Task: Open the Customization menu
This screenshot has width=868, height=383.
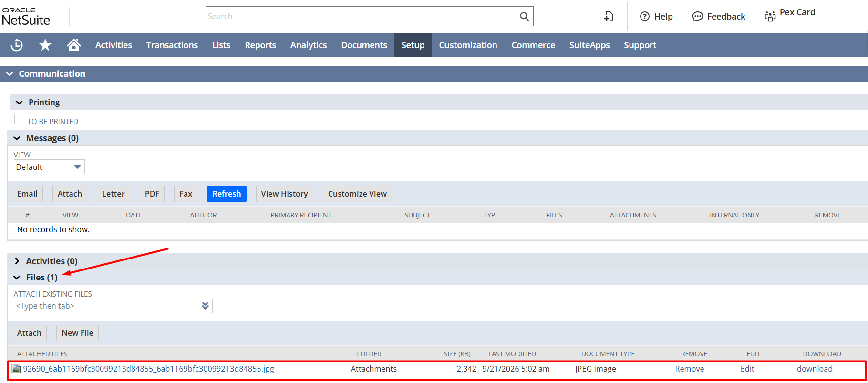Action: click(468, 45)
